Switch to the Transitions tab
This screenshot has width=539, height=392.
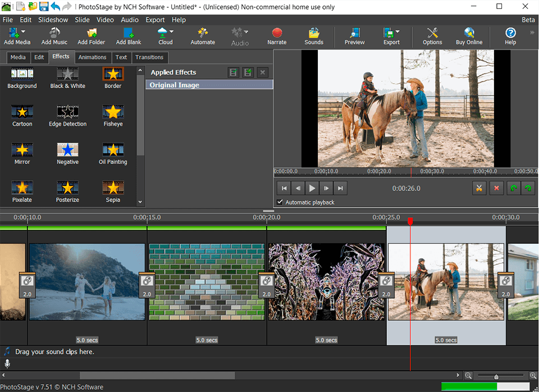[149, 57]
